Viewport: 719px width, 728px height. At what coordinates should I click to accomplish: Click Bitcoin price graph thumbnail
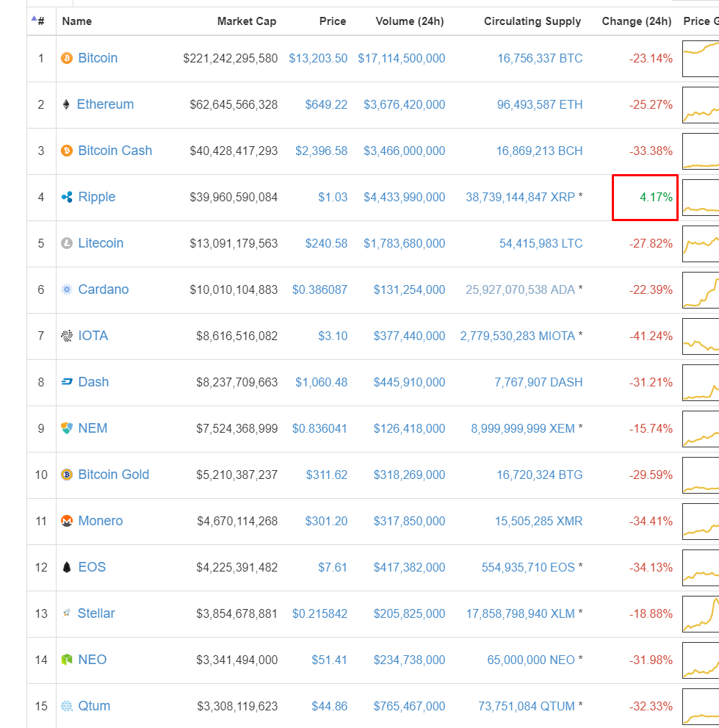701,59
